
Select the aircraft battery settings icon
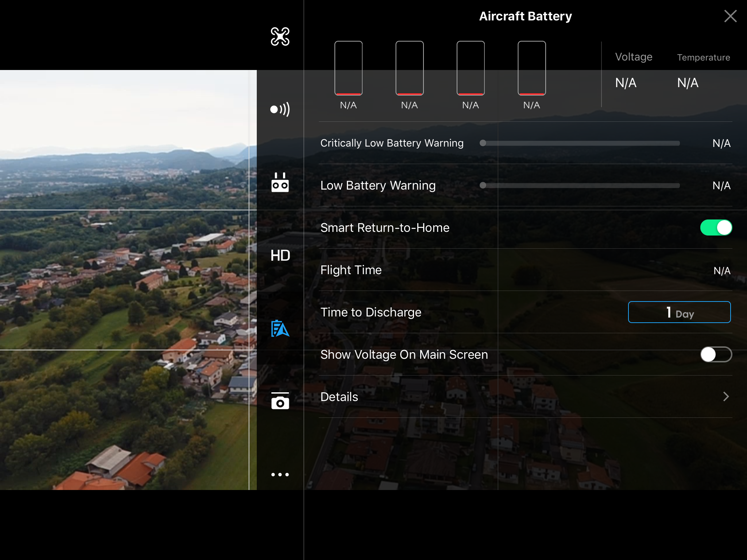(x=280, y=328)
